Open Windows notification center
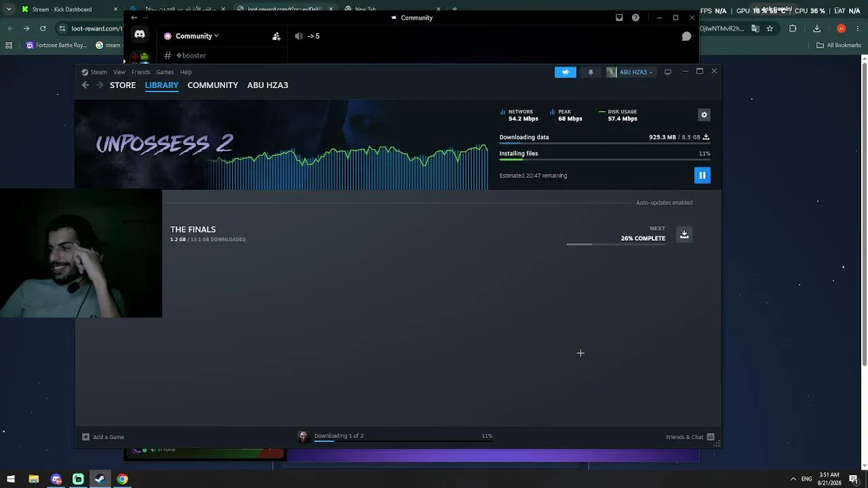Viewport: 868px width, 488px height. (x=854, y=479)
